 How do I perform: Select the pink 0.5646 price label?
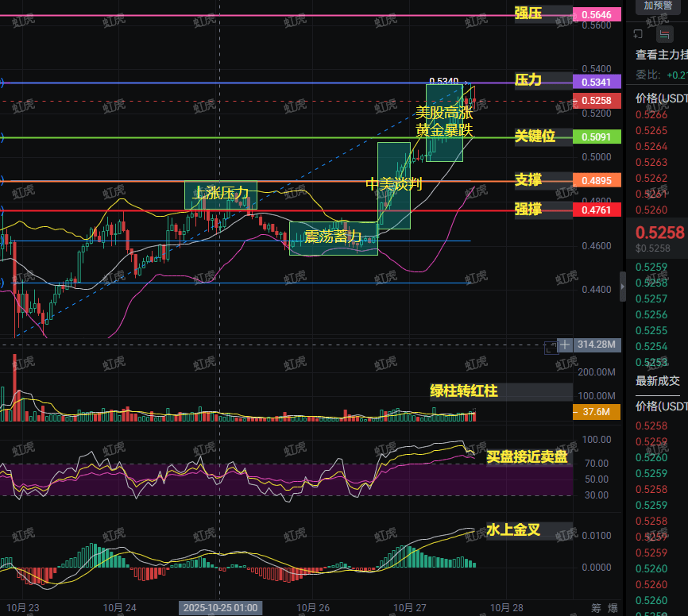click(x=597, y=14)
